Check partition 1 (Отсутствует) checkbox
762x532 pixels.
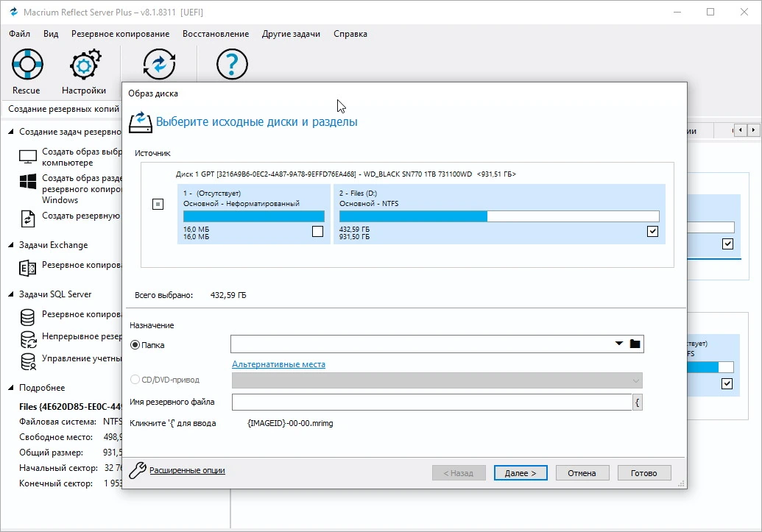coord(317,231)
